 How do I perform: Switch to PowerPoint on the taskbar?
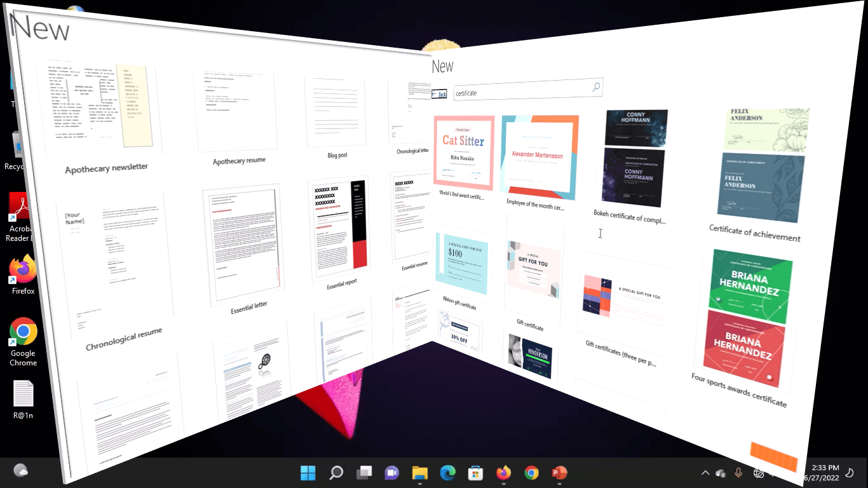click(x=559, y=473)
